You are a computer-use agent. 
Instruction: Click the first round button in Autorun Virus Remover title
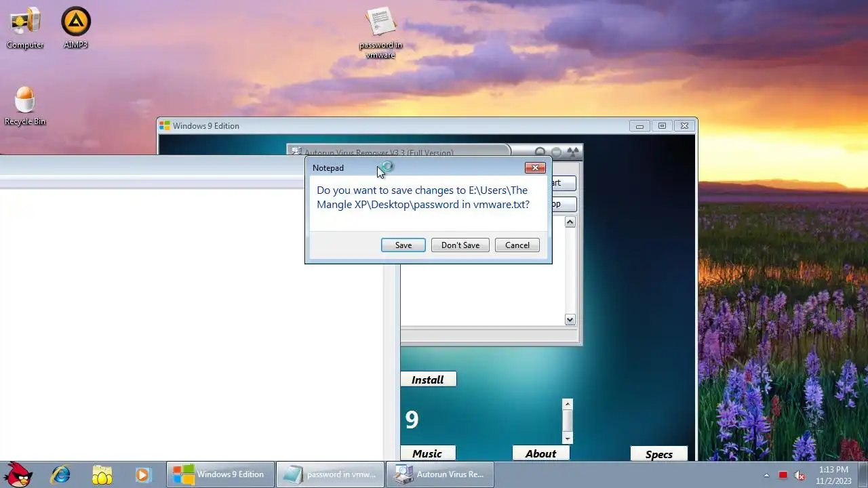click(540, 152)
